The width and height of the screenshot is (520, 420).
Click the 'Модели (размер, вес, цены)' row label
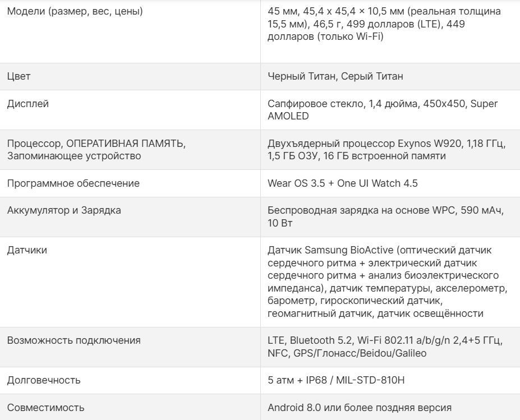point(75,11)
